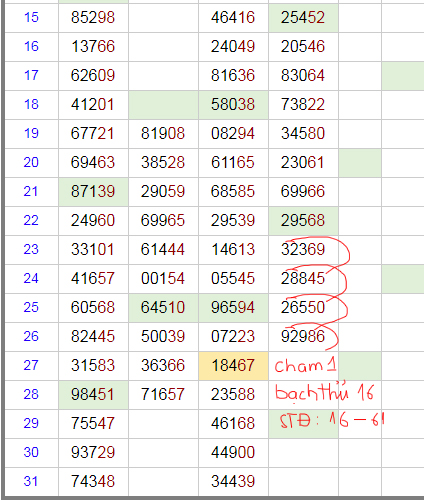Select circled value 92986
This screenshot has width=424, height=500.
303,337
